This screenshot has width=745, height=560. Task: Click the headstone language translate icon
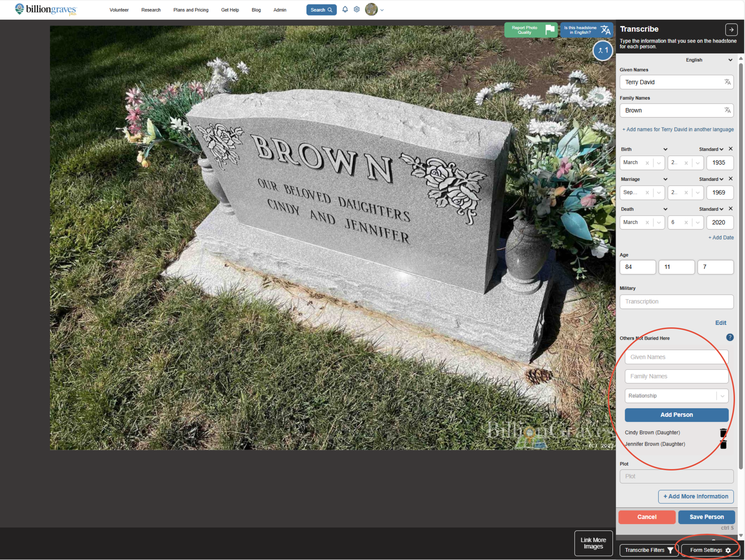pos(605,30)
